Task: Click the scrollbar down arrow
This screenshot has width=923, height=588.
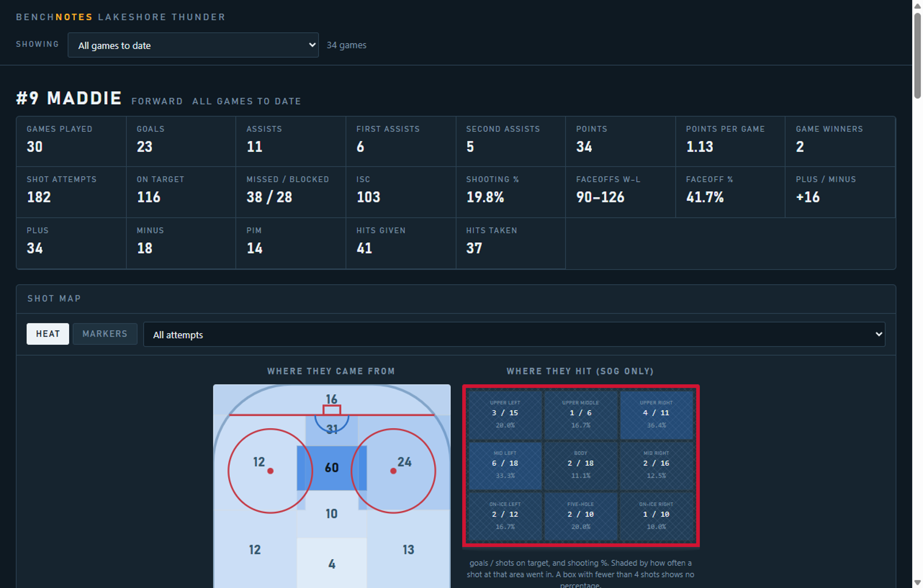Action: [x=917, y=582]
